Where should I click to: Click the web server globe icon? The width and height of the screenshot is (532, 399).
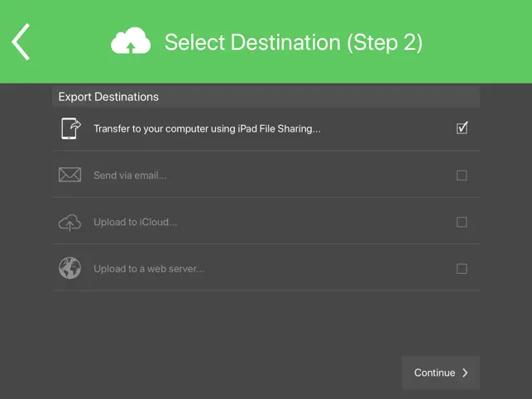[69, 268]
